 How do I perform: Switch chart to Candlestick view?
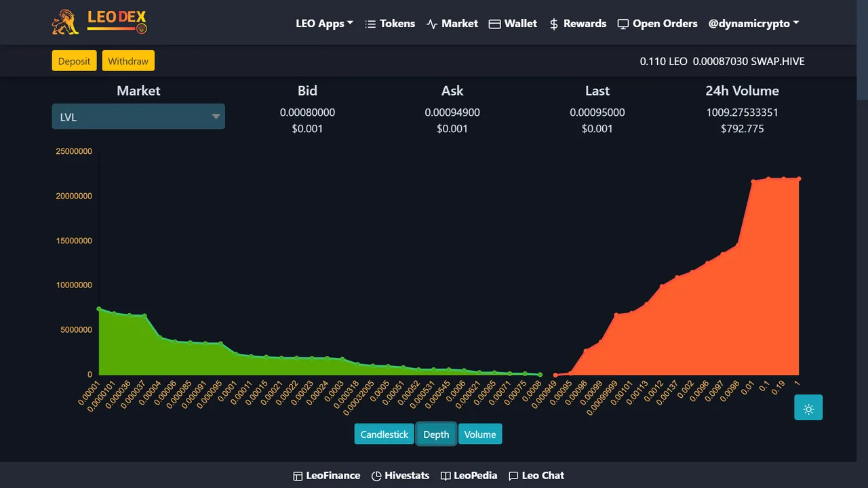pos(384,434)
